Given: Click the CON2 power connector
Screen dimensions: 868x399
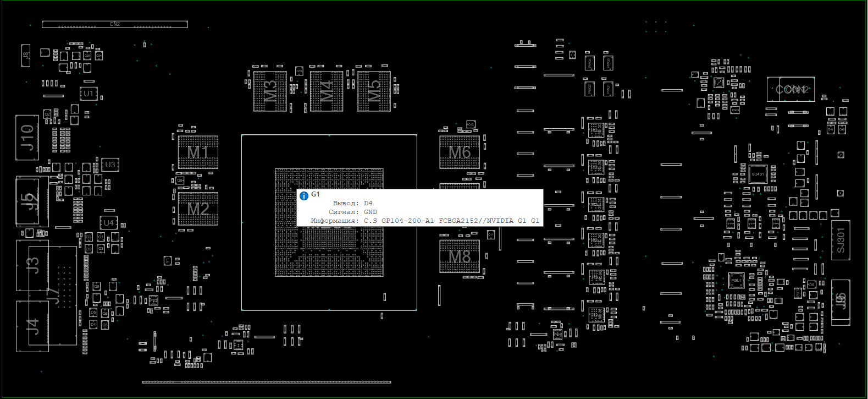Looking at the screenshot, I should [x=790, y=89].
